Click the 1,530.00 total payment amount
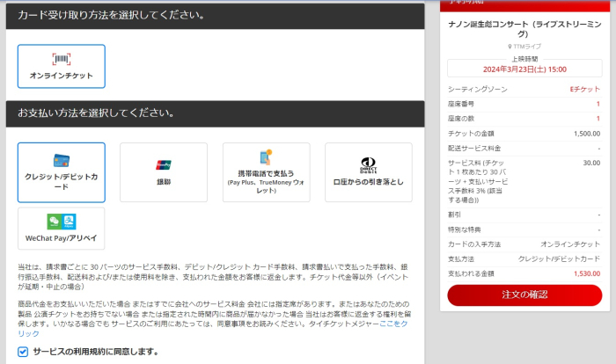 586,273
